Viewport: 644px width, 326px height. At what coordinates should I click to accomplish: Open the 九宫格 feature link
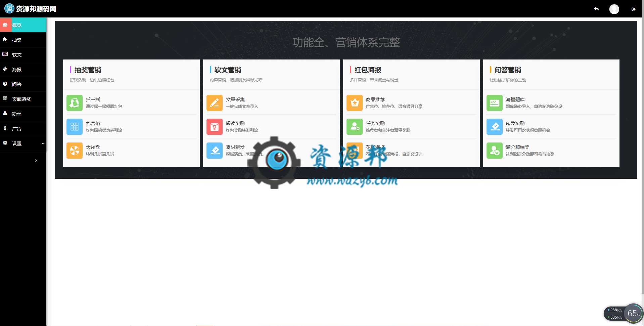click(x=93, y=123)
